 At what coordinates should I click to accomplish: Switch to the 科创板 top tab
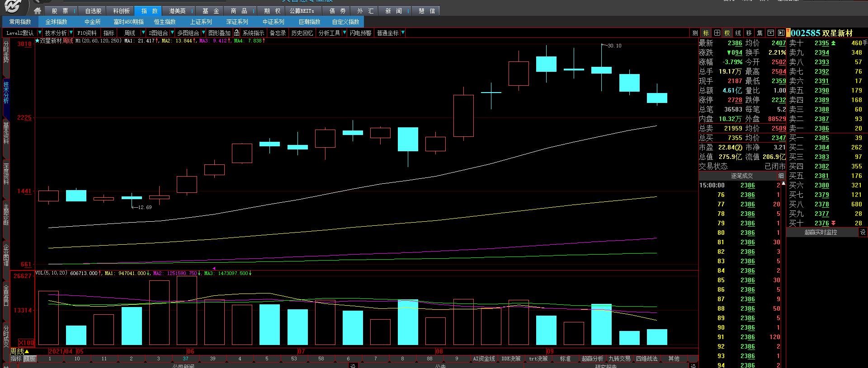[x=121, y=11]
